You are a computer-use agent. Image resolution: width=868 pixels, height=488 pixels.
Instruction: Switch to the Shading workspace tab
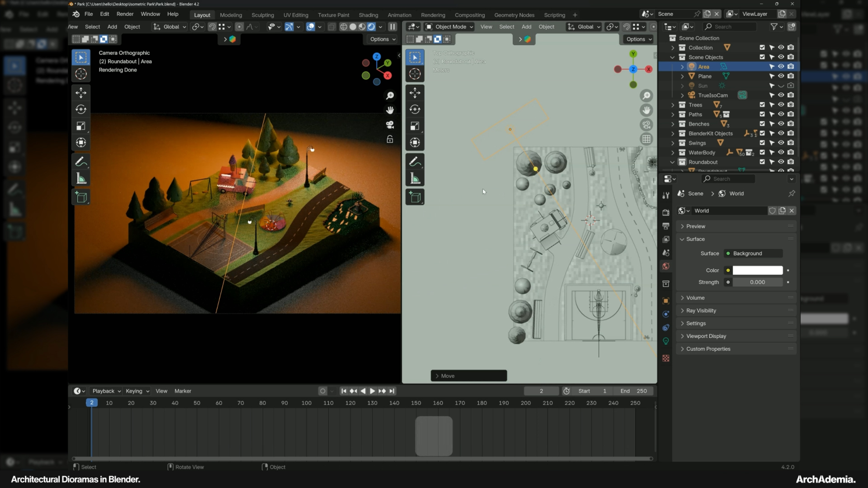[x=368, y=15]
